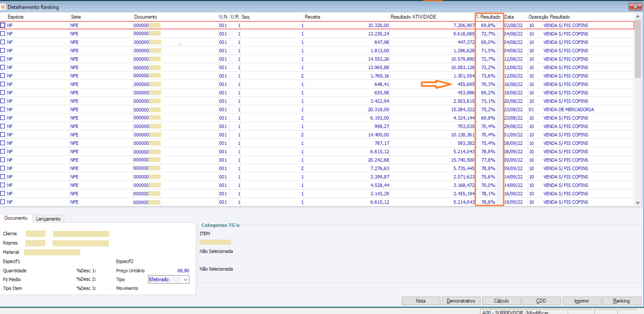Screen dimensions: 644x314
Task: Select the receita value 3.143,29
Action: (x=379, y=194)
